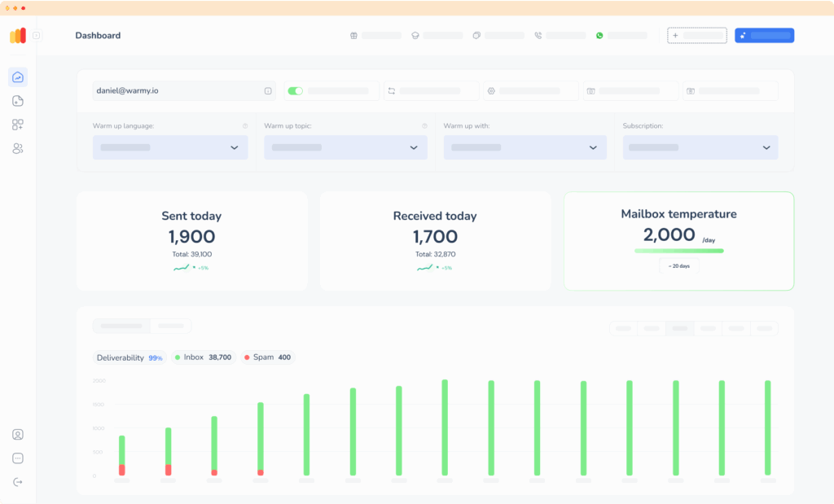Click the blue sparkle button in the header
This screenshot has height=504, width=834.
tap(764, 36)
